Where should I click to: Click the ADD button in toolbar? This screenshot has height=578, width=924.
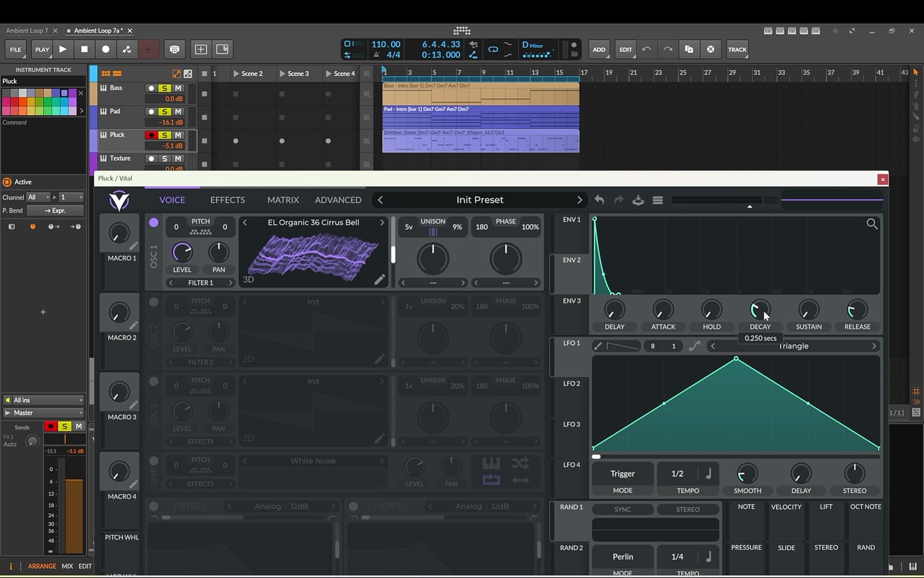pos(599,49)
